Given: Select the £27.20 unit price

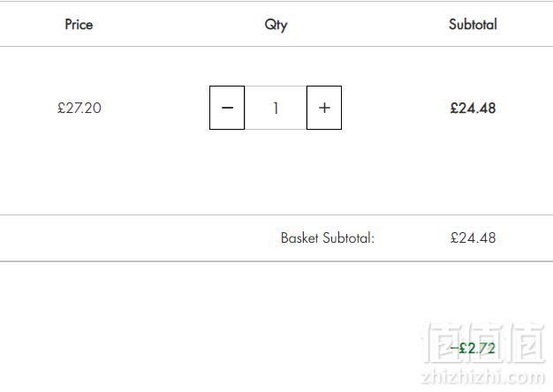Looking at the screenshot, I should point(80,108).
